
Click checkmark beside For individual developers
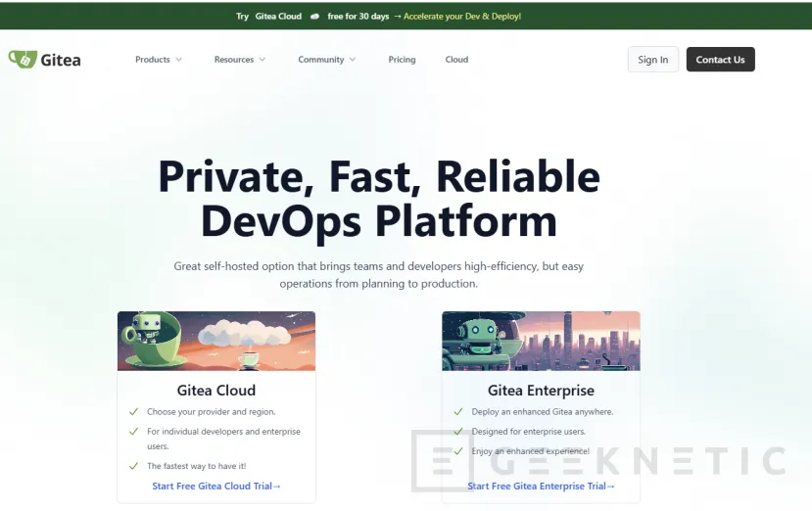click(x=133, y=432)
